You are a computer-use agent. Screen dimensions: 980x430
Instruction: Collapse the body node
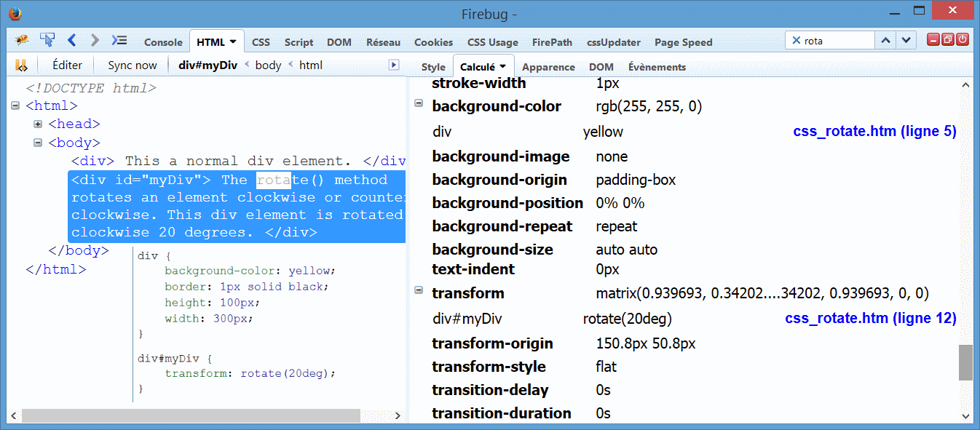pos(38,143)
